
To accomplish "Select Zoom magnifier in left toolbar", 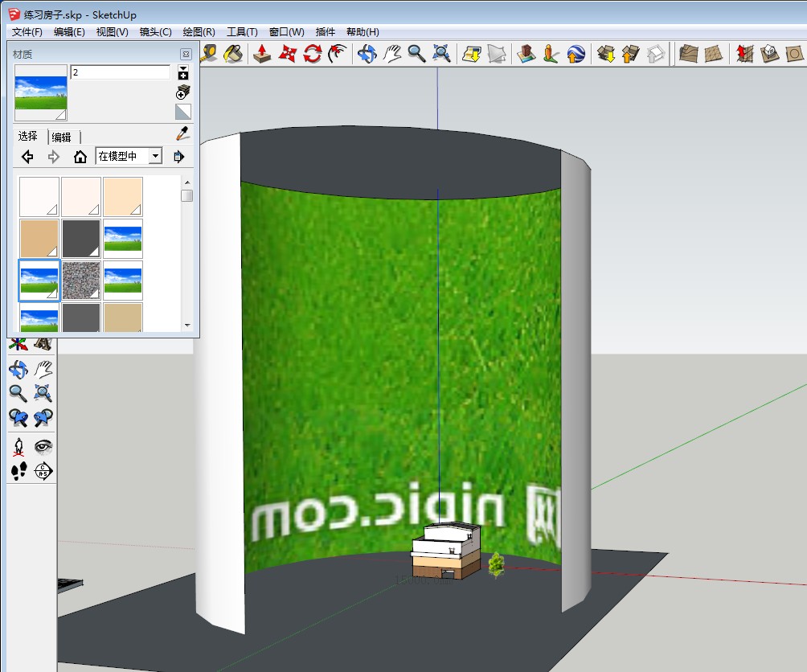I will pos(18,393).
